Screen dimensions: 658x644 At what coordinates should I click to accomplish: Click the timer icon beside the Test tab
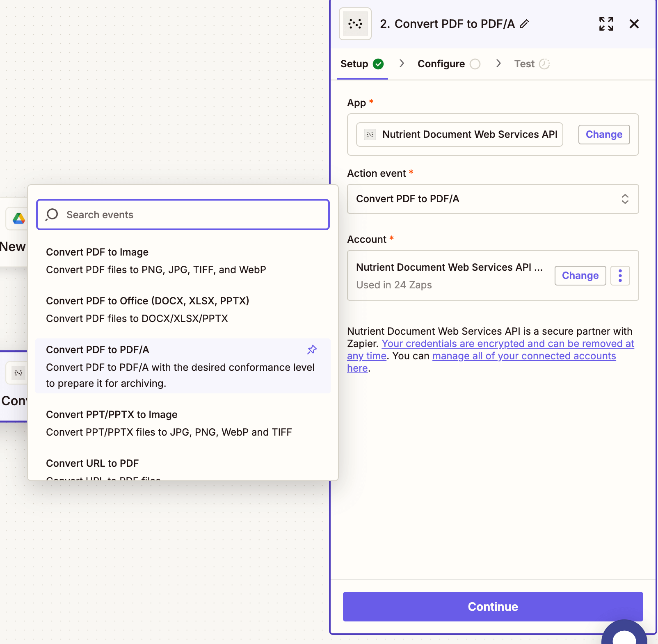[x=544, y=64]
